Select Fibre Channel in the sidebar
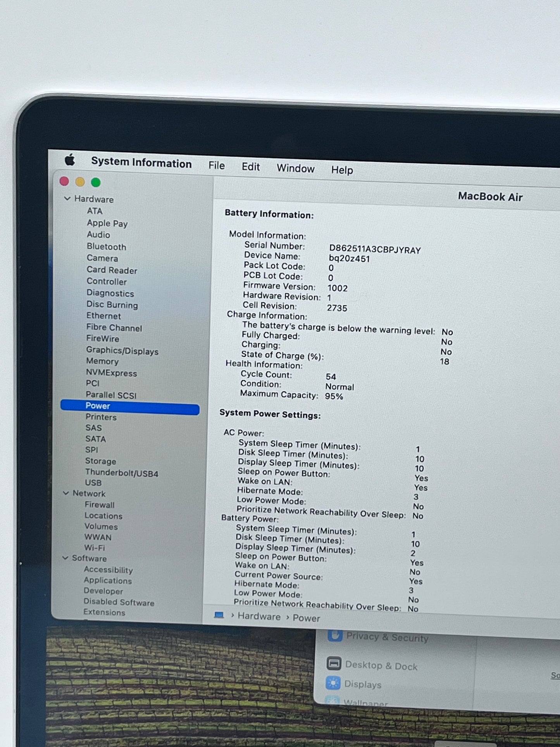 [114, 328]
